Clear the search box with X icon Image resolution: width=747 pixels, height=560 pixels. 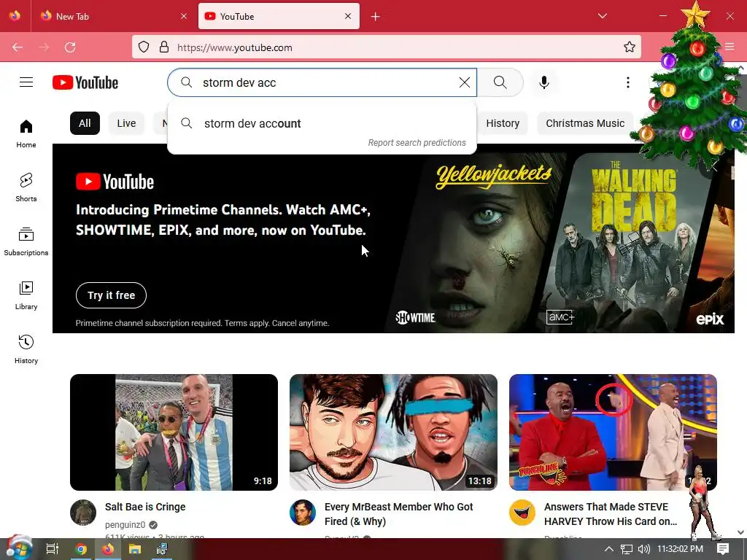pos(465,82)
